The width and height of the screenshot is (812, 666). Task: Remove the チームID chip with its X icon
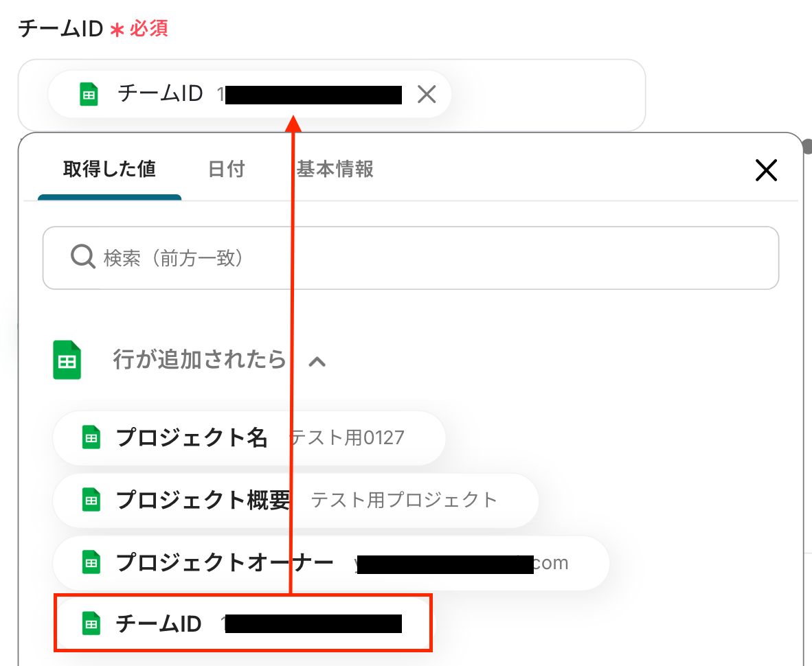(427, 94)
